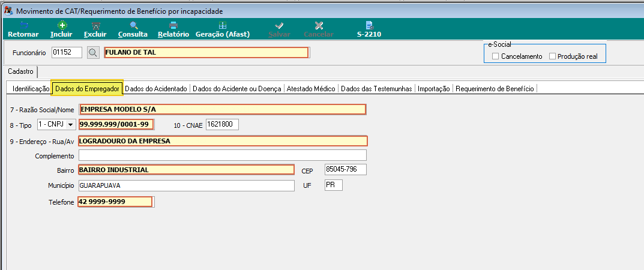
Task: Toggle the Produção real checkbox
Action: (552, 56)
